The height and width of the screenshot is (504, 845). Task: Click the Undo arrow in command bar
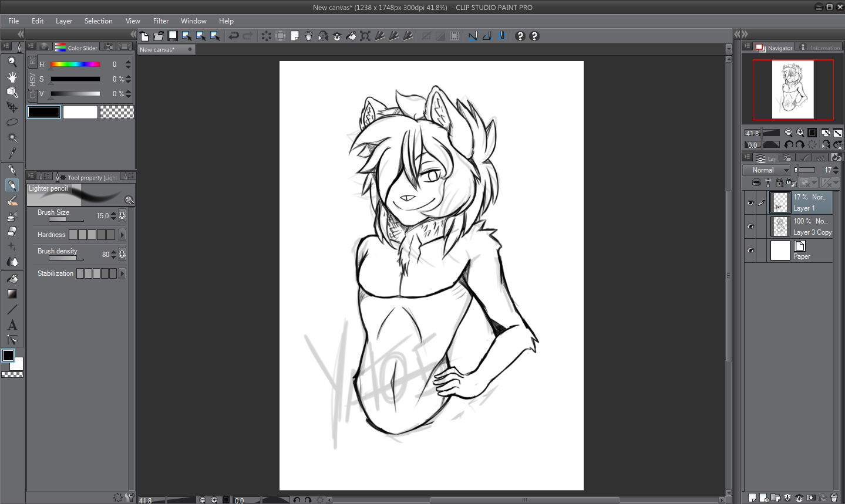tap(234, 36)
